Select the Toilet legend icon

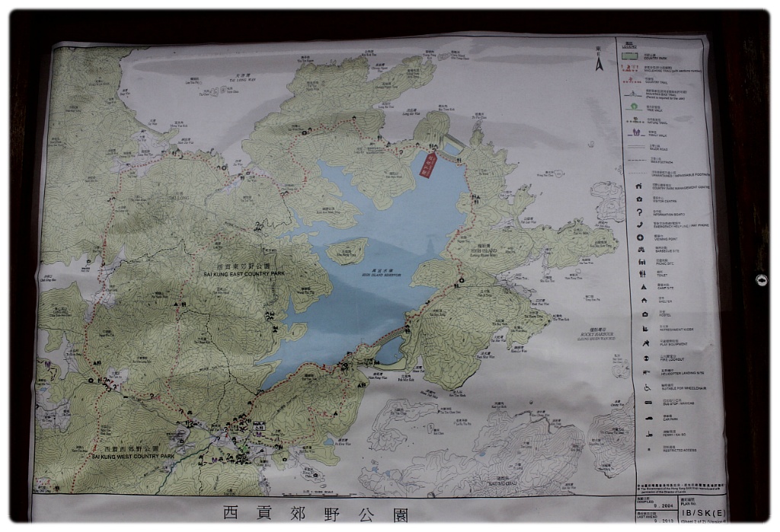click(642, 274)
